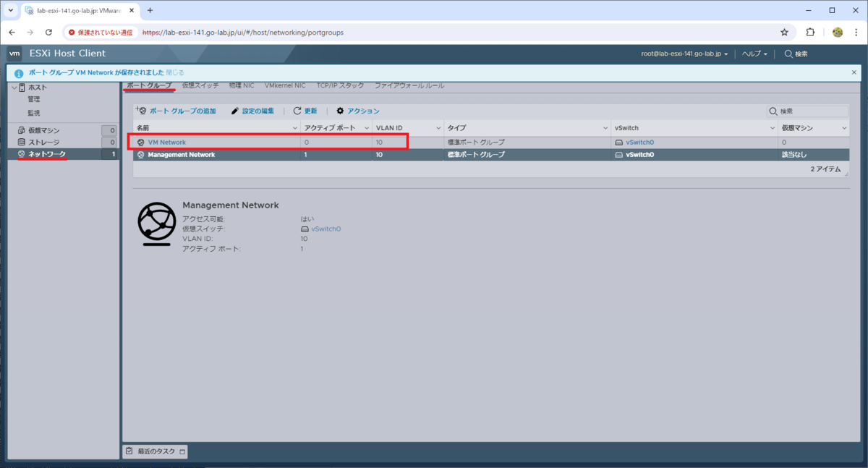The image size is (868, 468).
Task: Open a new Chrome tab
Action: point(150,10)
